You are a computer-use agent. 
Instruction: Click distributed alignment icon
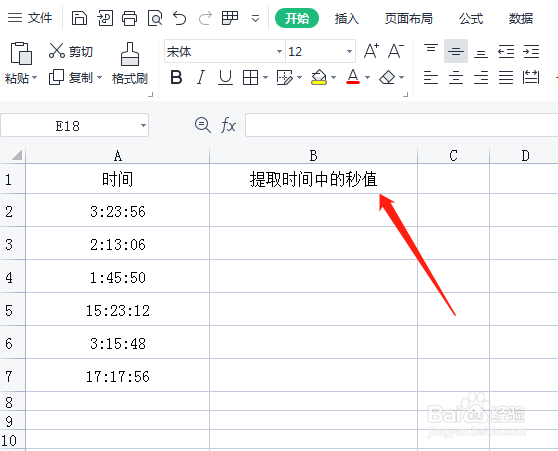(x=531, y=77)
